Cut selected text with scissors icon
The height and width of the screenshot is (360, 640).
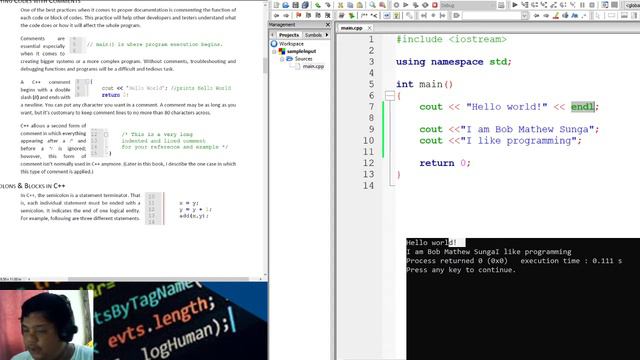click(x=340, y=5)
